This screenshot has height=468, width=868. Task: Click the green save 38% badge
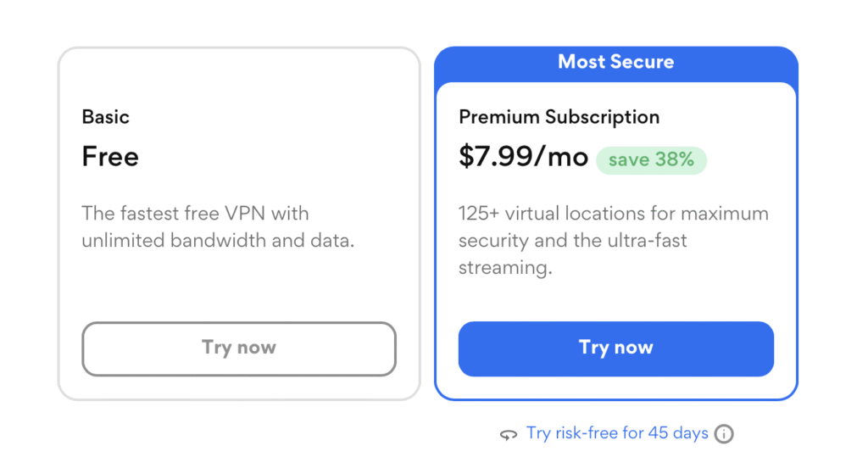(x=651, y=159)
